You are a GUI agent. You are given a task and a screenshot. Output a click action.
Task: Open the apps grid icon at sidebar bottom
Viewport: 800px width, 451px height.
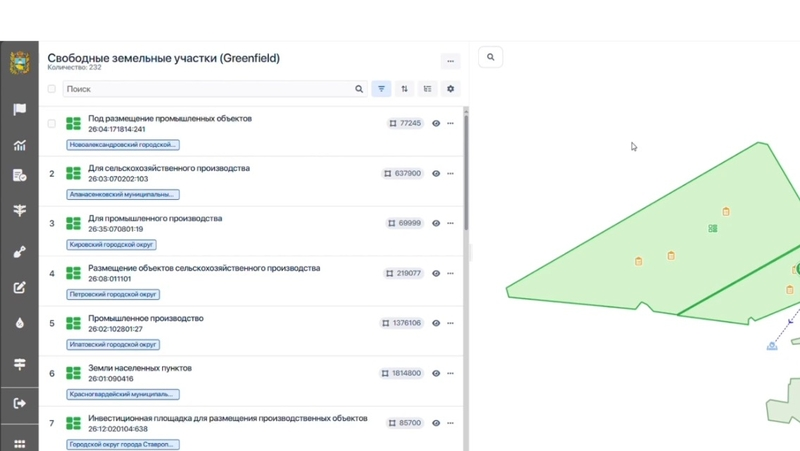click(19, 443)
